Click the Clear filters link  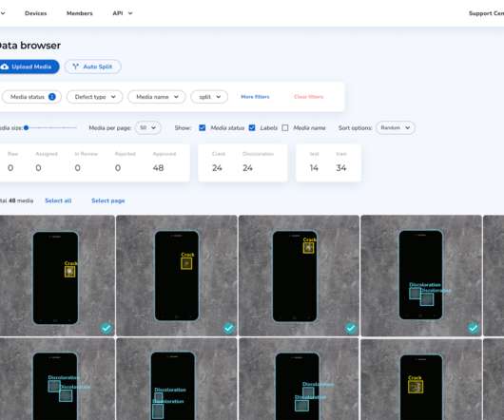308,97
